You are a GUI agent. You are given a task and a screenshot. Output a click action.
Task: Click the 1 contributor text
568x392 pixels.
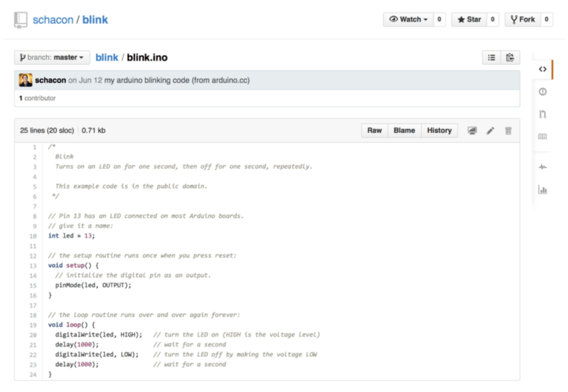[x=37, y=98]
